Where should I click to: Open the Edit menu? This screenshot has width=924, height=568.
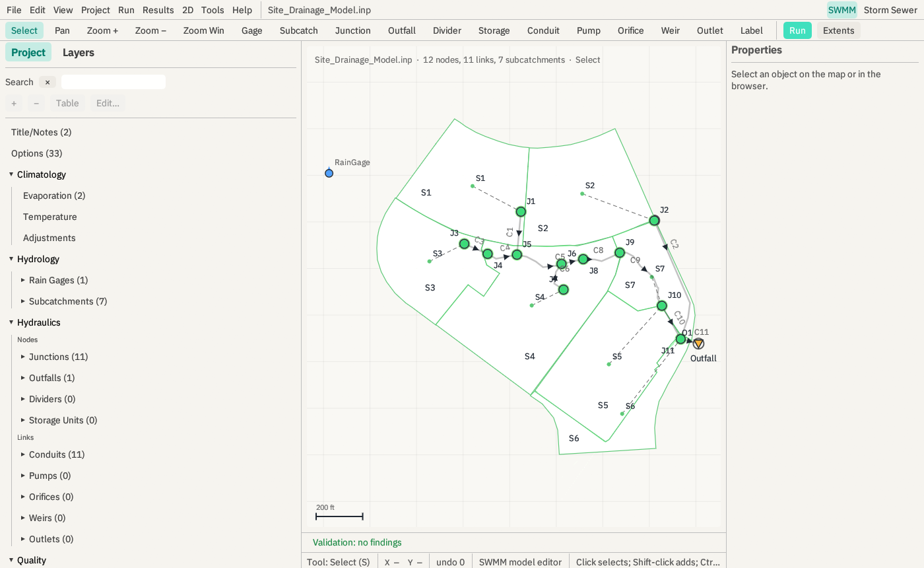tap(38, 10)
